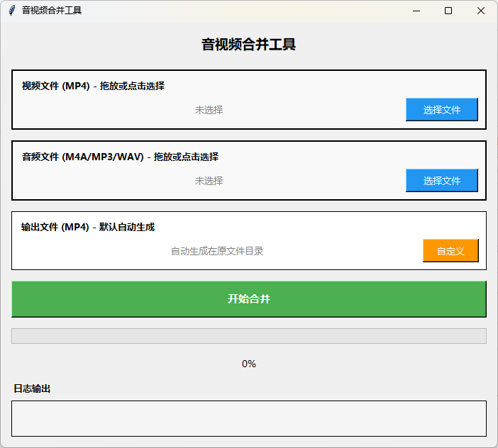
Task: Click the 0% progress percentage label
Action: coord(248,364)
